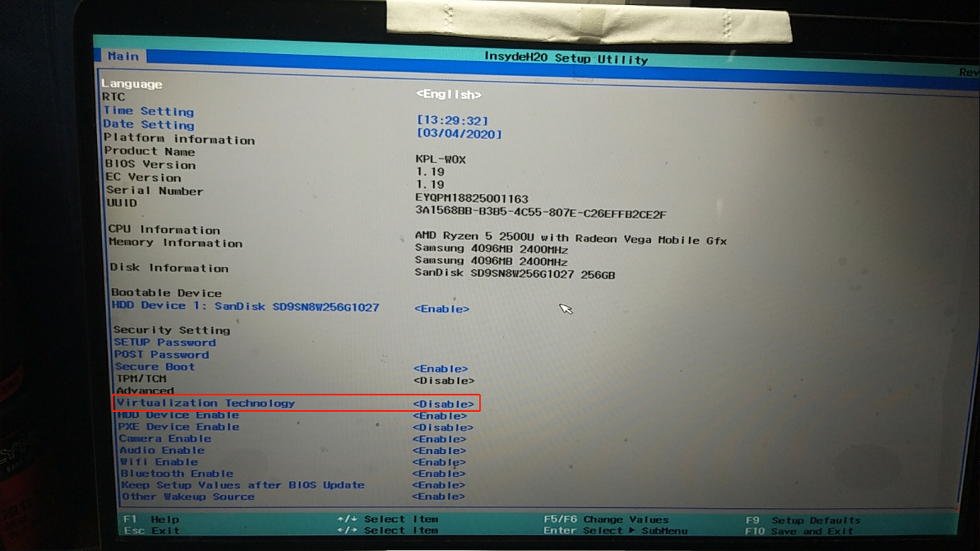Click F9 Setup Defaults hint
The width and height of the screenshot is (980, 551).
coord(803,520)
